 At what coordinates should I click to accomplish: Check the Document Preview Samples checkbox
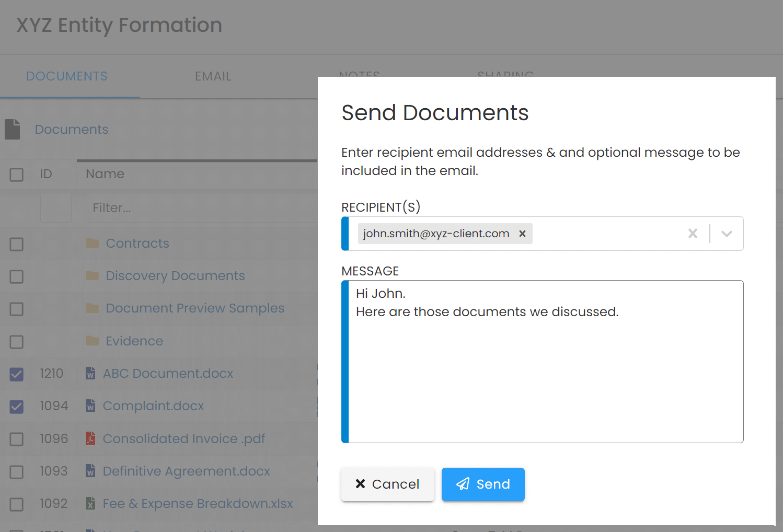pyautogui.click(x=17, y=309)
